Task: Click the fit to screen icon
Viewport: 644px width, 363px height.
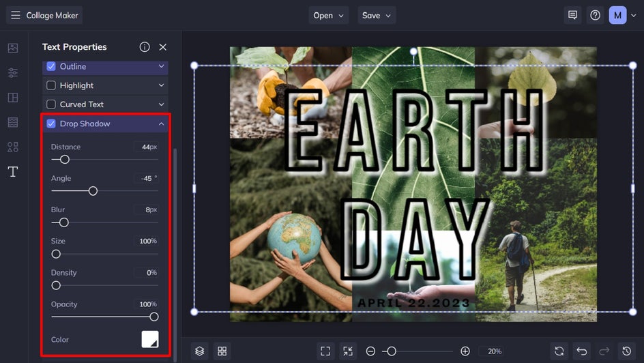Action: (x=325, y=351)
